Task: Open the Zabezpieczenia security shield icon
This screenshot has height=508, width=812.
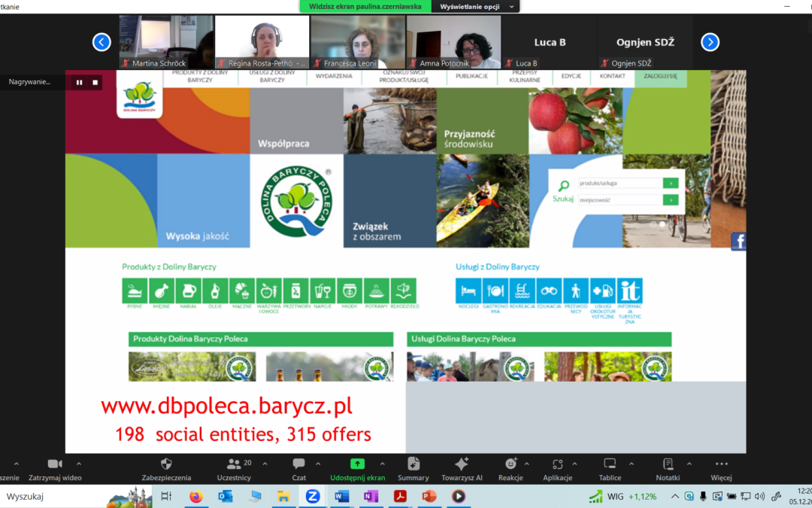Action: coord(166,464)
